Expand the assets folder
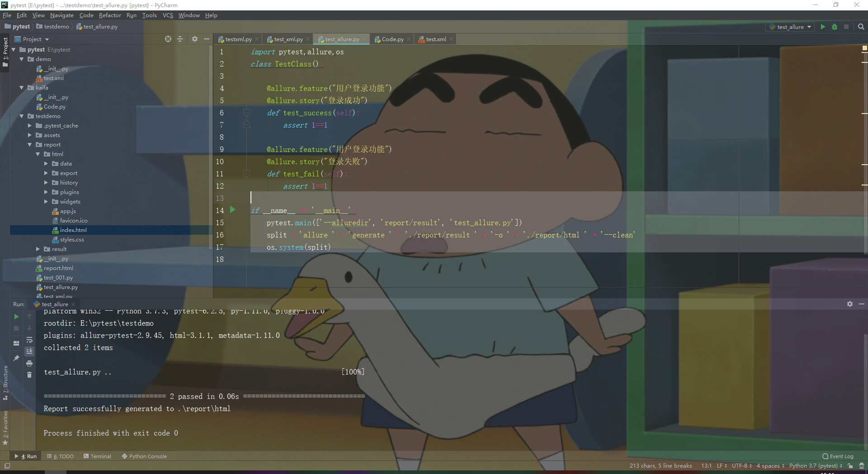The image size is (868, 474). (x=30, y=135)
